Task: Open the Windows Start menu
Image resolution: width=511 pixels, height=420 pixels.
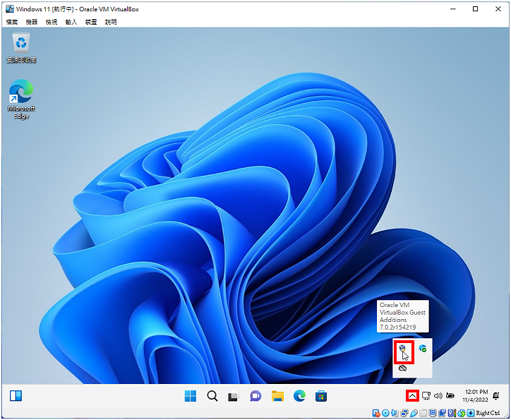Action: click(x=191, y=396)
